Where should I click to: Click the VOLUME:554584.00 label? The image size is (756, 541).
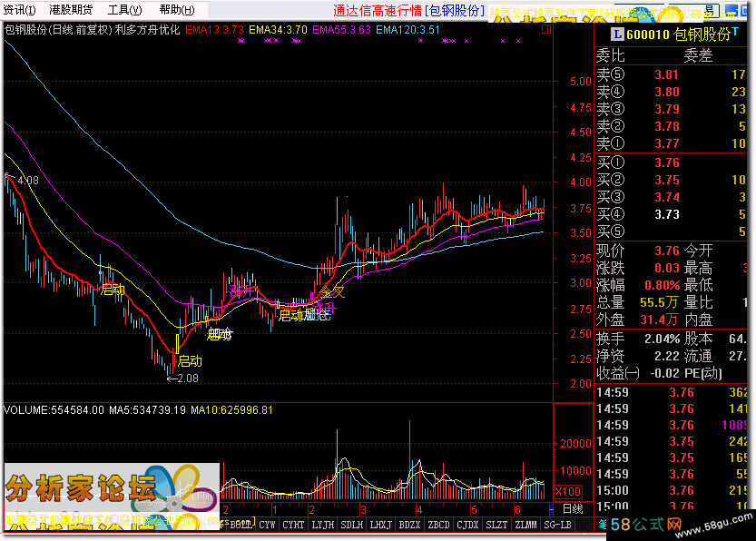(x=54, y=410)
